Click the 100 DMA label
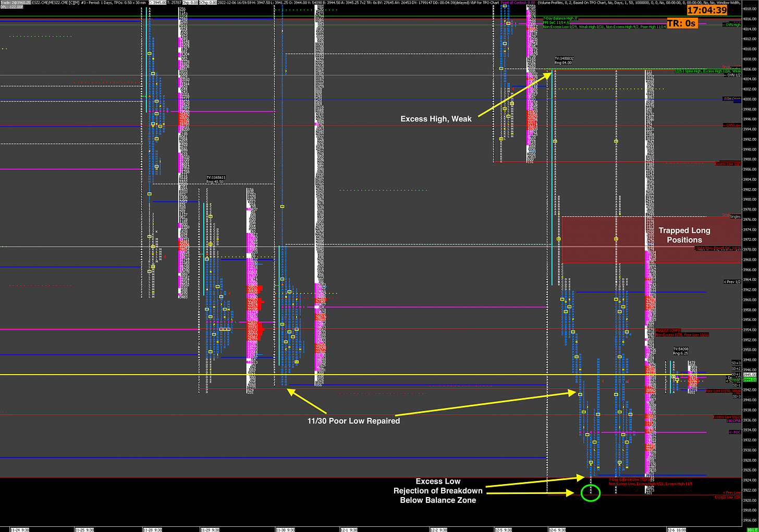Screen dimensions: 759x532 [x=733, y=420]
